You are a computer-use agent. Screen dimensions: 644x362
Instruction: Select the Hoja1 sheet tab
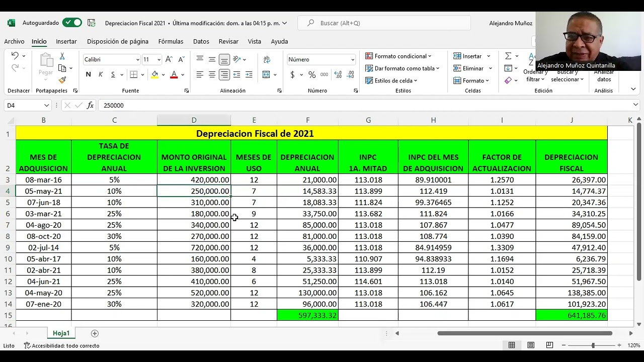(61, 333)
